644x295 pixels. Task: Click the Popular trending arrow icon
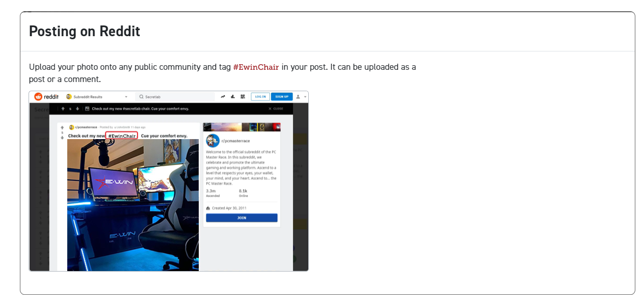[x=223, y=97]
